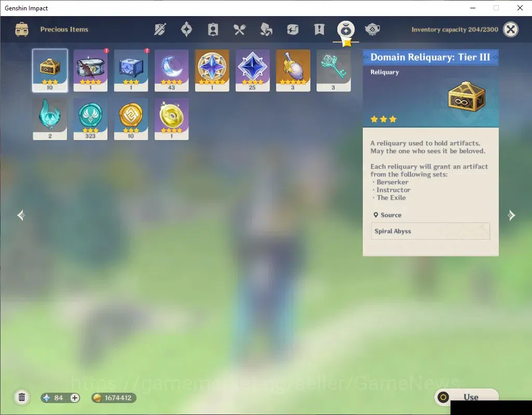Switch to the Food tab

tap(239, 30)
